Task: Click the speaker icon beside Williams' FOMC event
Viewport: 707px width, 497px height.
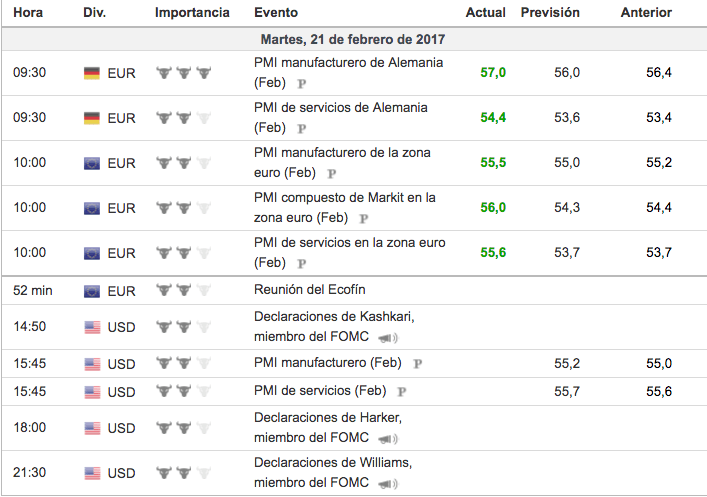Action: point(386,483)
